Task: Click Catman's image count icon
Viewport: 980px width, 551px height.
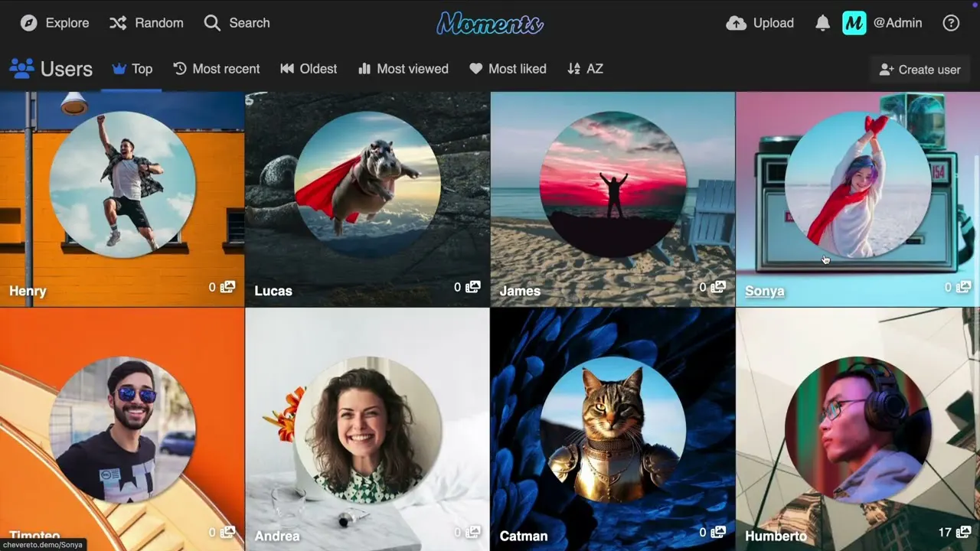Action: pos(718,532)
